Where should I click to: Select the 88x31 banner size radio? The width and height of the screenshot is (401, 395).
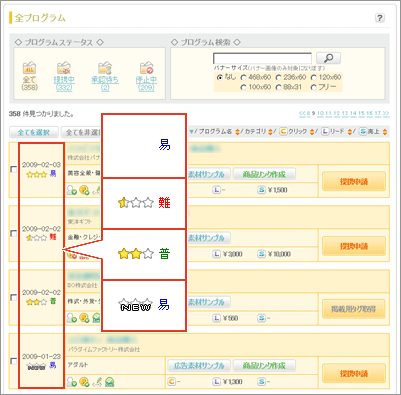tap(278, 87)
